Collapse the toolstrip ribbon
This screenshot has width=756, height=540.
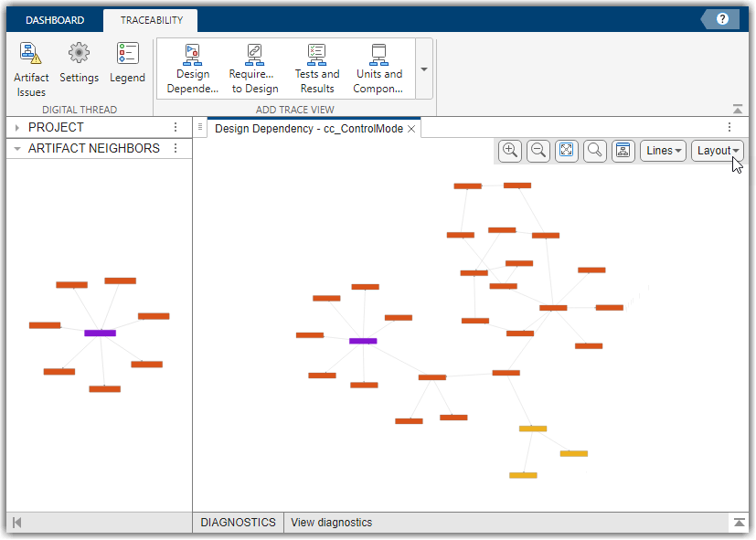[x=738, y=109]
